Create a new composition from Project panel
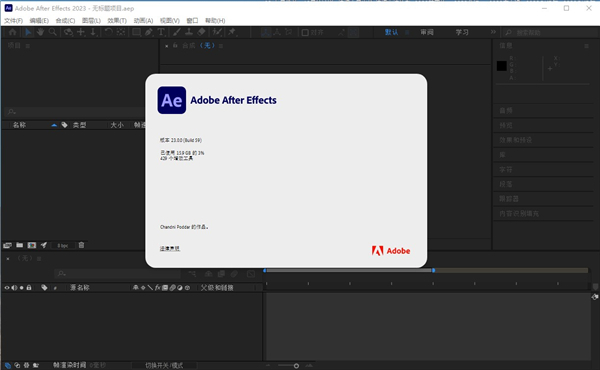Viewport: 600px width, 370px height. 32,245
